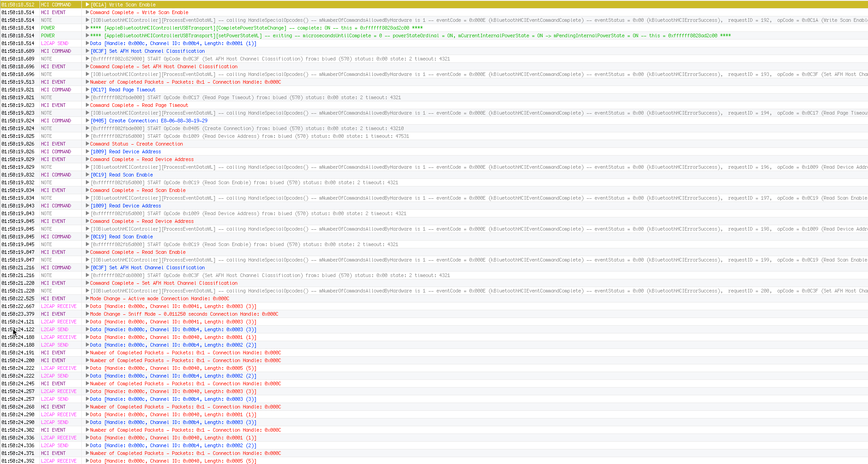Image resolution: width=868 pixels, height=464 pixels.
Task: Expand the 01:50:18.512 Write Scan Enable command
Action: pyautogui.click(x=88, y=5)
